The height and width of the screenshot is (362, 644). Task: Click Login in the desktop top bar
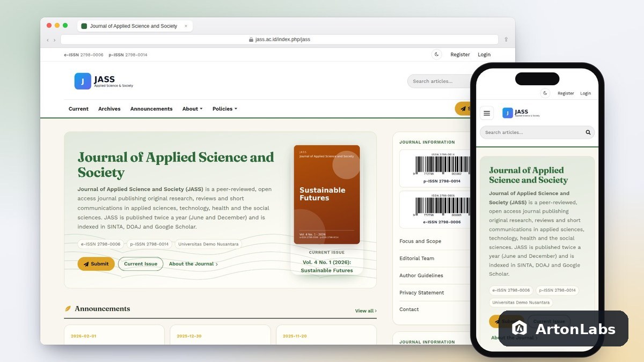(x=484, y=55)
